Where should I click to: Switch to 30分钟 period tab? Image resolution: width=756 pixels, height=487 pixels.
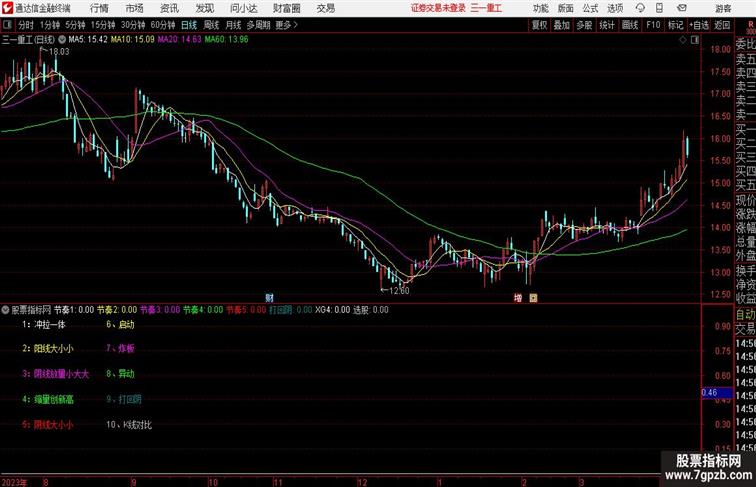(133, 25)
